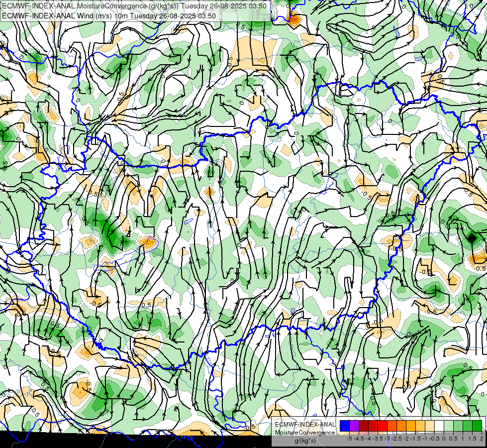Click the -3.5 tick label on legend scale
Image resolution: width=487 pixels, height=448 pixels.
pos(378,439)
